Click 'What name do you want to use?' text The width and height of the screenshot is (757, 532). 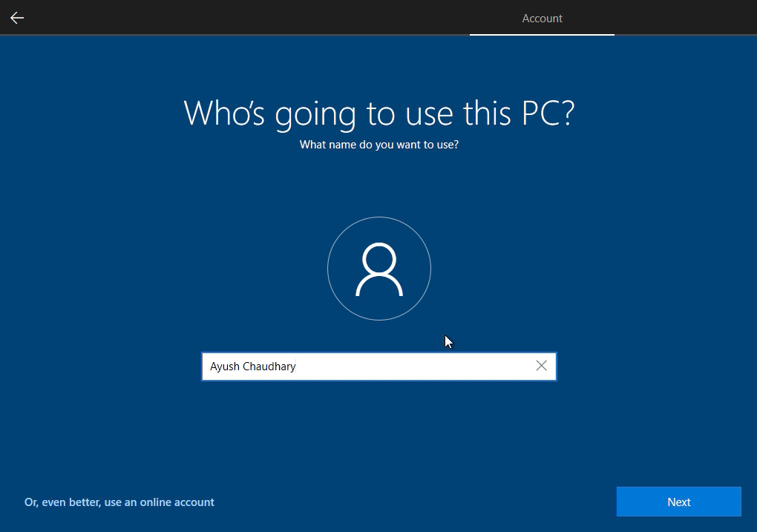379,145
